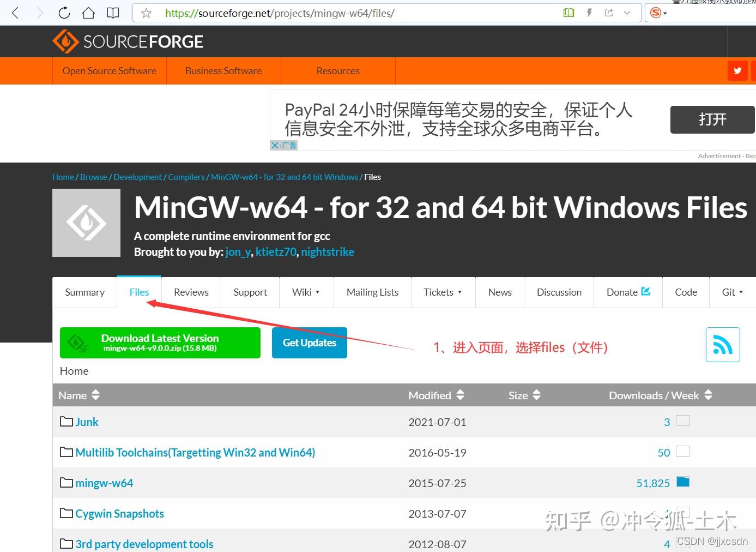Open the RSS feed for project files
This screenshot has width=756, height=552.
click(x=723, y=344)
